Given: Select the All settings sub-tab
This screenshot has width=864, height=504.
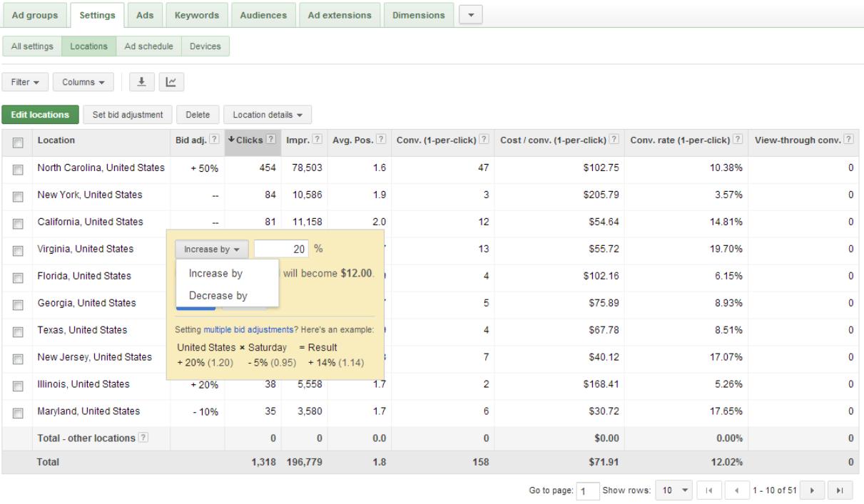Looking at the screenshot, I should [x=32, y=47].
